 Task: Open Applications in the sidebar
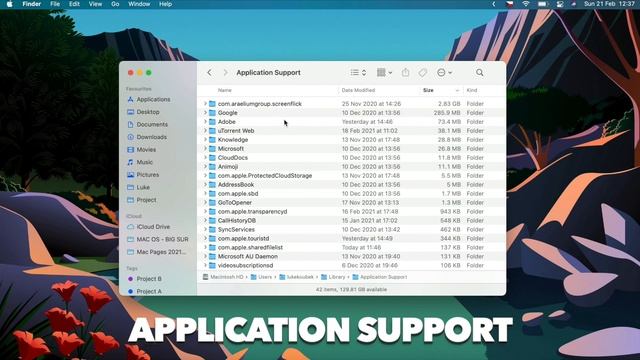tap(149, 99)
